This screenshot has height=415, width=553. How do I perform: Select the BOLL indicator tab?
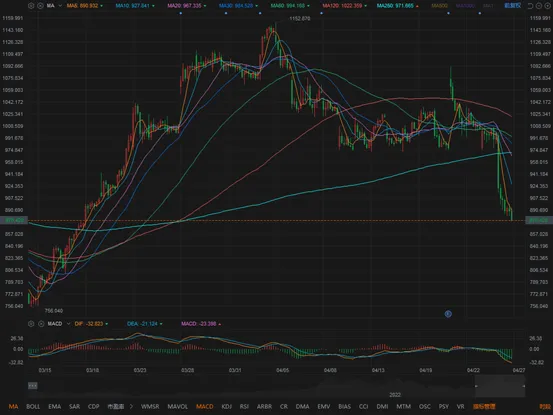tap(33, 406)
